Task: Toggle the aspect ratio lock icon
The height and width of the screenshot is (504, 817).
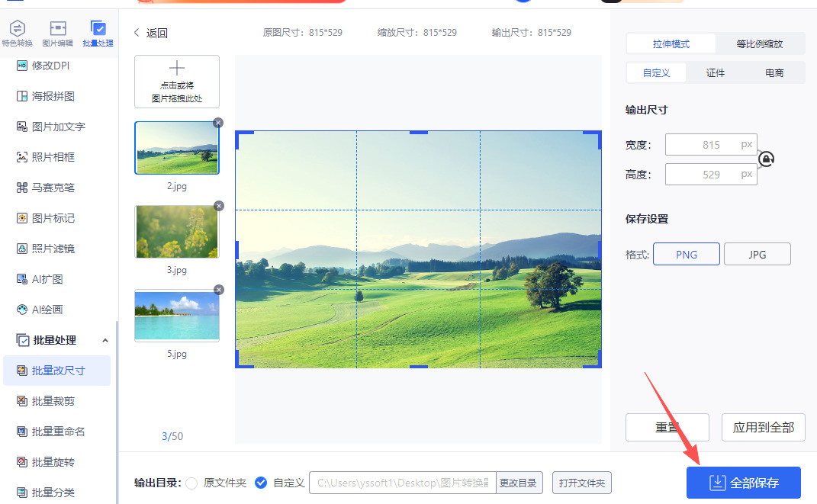Action: 766,159
